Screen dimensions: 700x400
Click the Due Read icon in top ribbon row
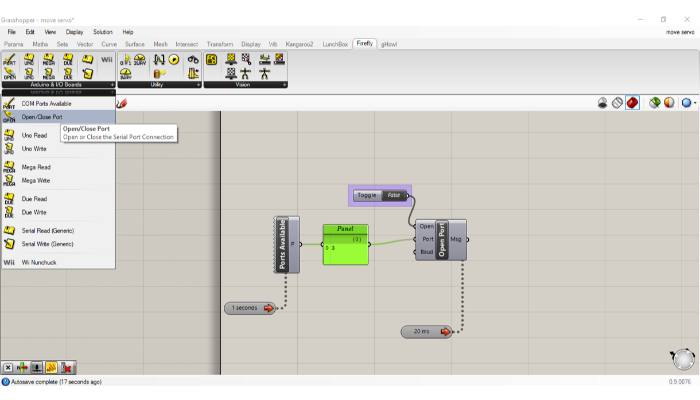68,60
